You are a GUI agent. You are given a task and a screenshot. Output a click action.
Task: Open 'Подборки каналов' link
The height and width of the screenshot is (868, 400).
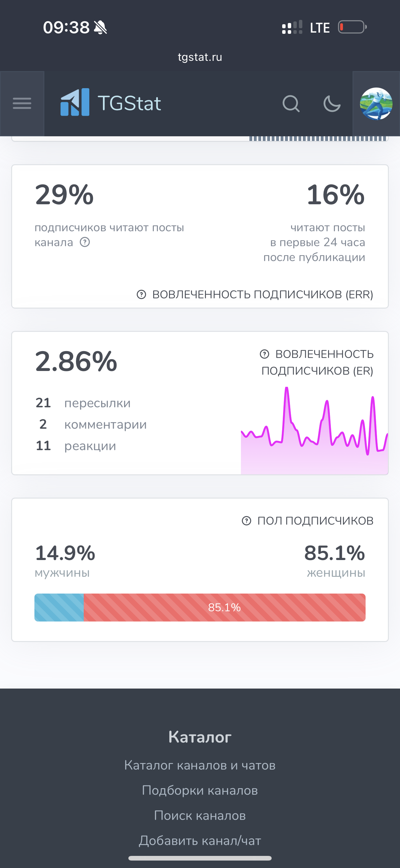[200, 790]
